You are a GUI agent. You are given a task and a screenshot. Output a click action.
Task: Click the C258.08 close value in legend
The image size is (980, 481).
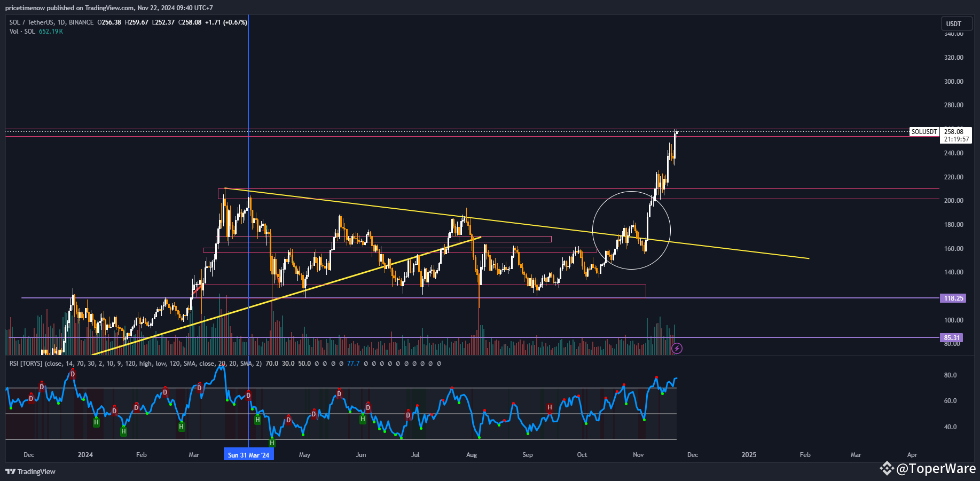pos(190,22)
